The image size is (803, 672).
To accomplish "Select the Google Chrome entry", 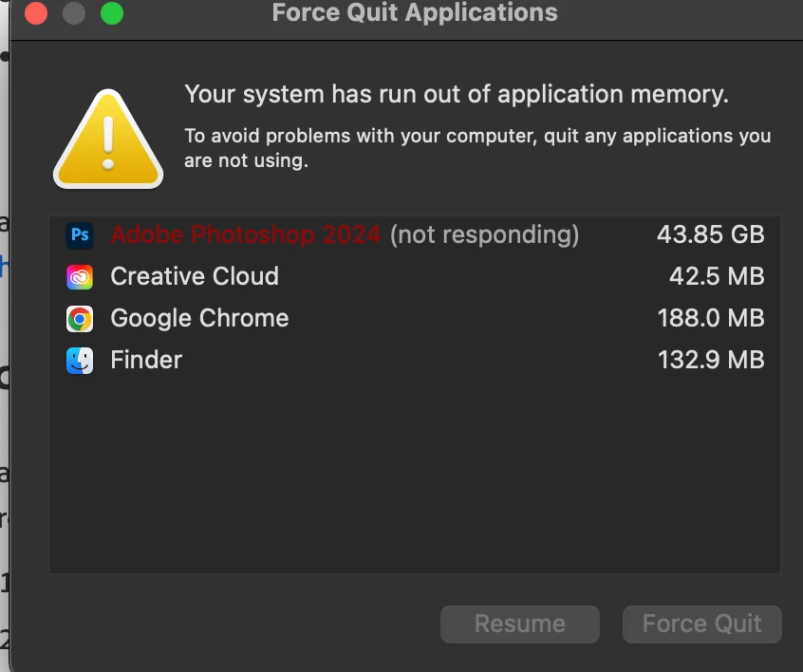I will coord(415,319).
